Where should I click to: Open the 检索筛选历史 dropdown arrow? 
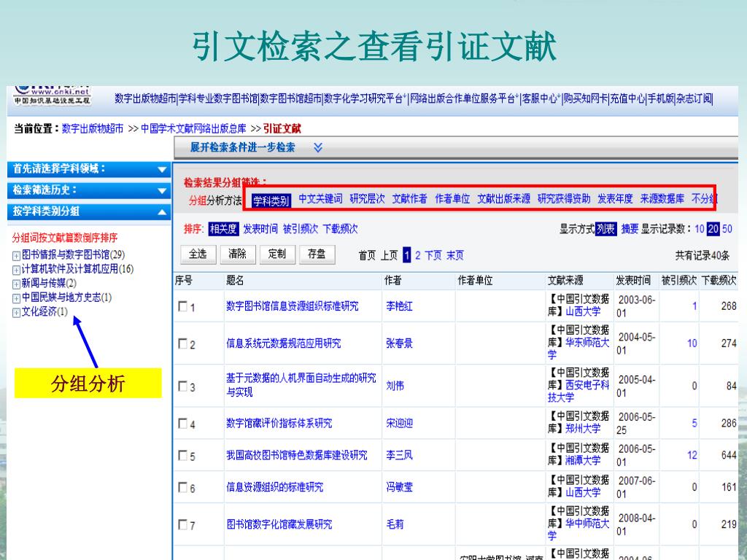pyautogui.click(x=162, y=191)
